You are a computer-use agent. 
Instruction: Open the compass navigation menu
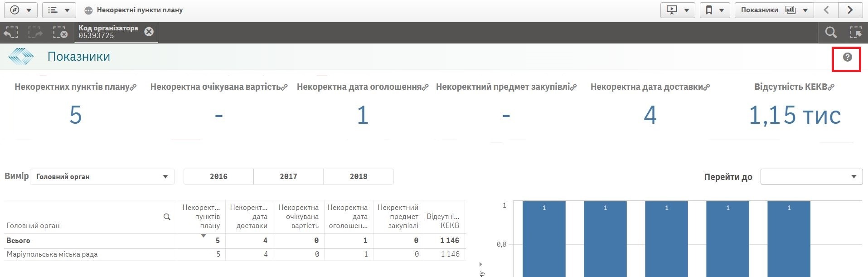coord(20,10)
